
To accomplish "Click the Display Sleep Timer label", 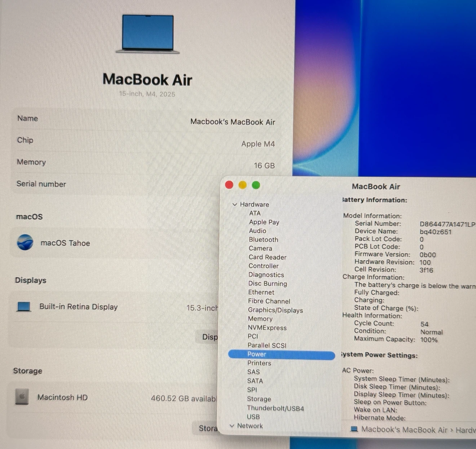I will (401, 395).
